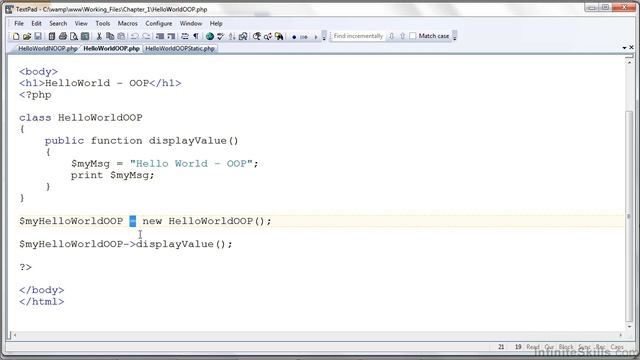This screenshot has height=360, width=640.
Task: Click line number 21 in status bar
Action: pyautogui.click(x=501, y=347)
